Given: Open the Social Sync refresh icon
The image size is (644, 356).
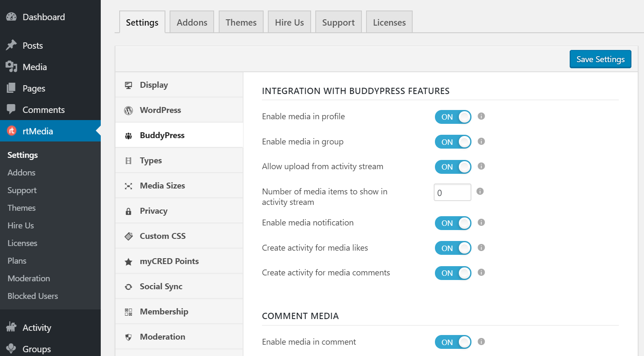Looking at the screenshot, I should [128, 286].
